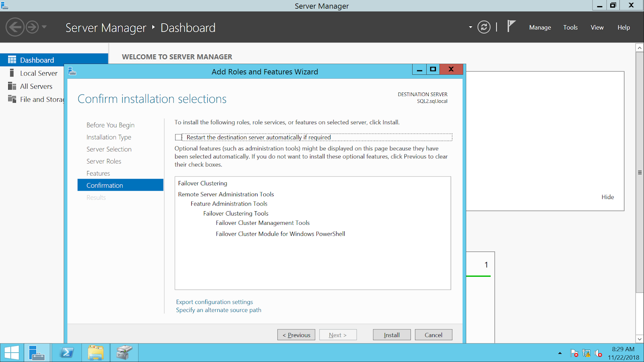This screenshot has width=644, height=362.
Task: Enable restart the destination server automatically
Action: [x=178, y=137]
